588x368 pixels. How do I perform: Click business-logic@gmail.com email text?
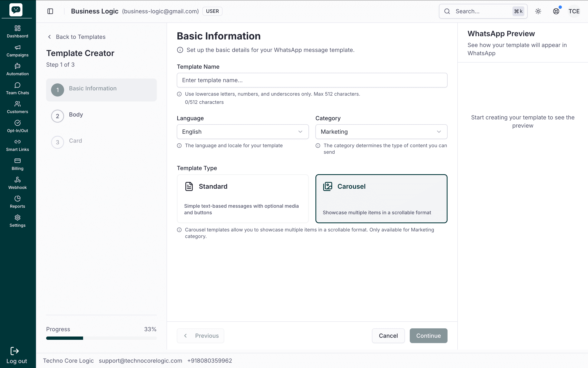coord(160,11)
